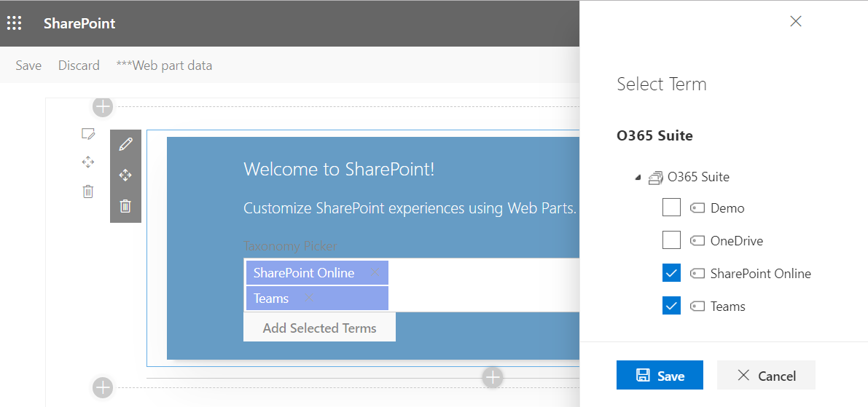Click the move section icon at far left
Image resolution: width=868 pixels, height=407 pixels.
(x=88, y=162)
